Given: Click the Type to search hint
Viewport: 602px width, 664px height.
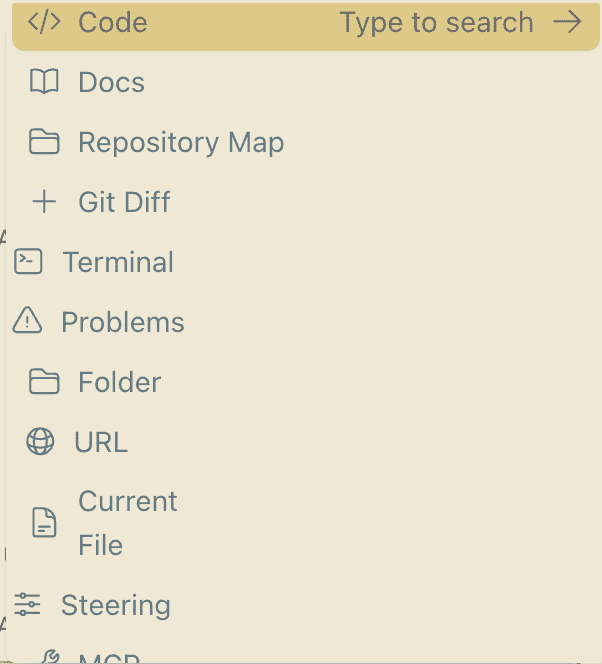Looking at the screenshot, I should (x=436, y=22).
